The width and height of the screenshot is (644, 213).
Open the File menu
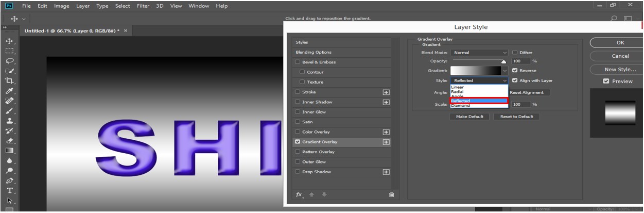tap(26, 6)
